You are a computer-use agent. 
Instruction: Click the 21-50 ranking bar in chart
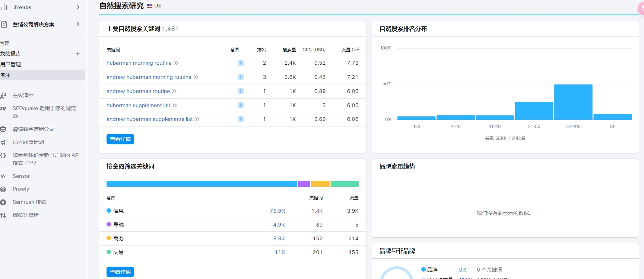[534, 111]
